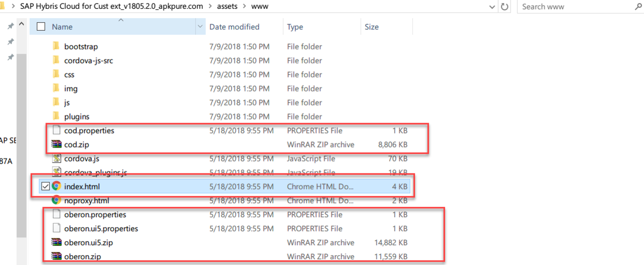Collapse navigation pane with up arrow
Image resolution: width=644 pixels, height=265 pixels.
click(x=21, y=24)
